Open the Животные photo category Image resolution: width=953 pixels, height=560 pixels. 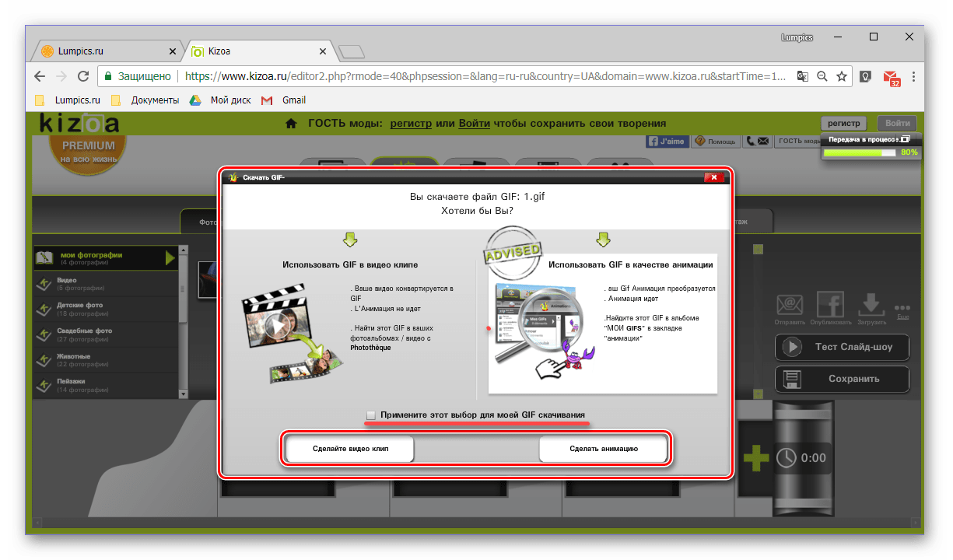pyautogui.click(x=106, y=359)
